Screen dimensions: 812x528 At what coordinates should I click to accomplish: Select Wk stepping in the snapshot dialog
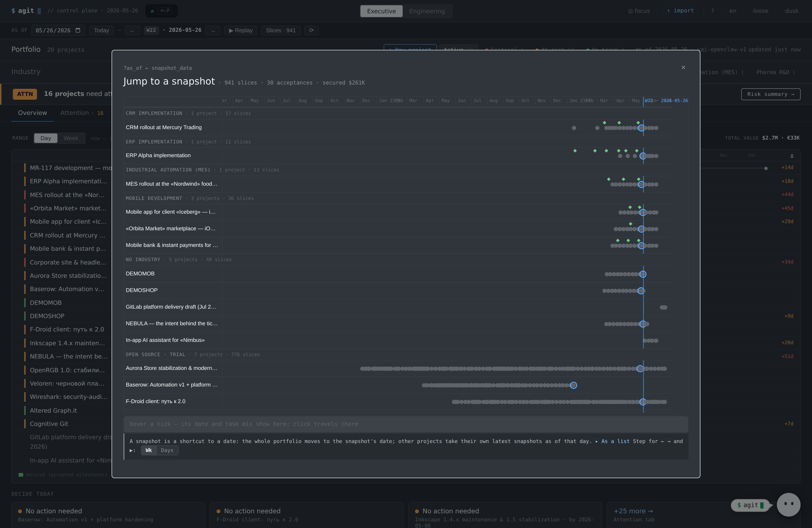(149, 450)
